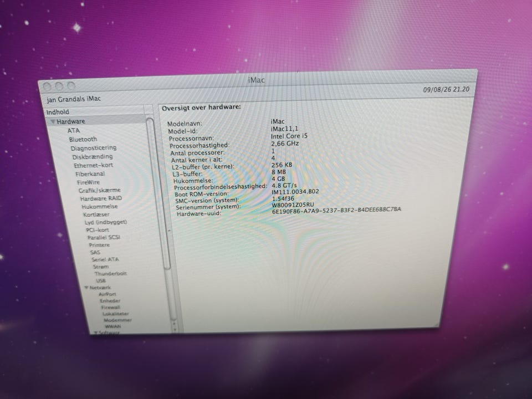
Task: Click the 'Antal kerner i alt:' label
Action: 196,160
